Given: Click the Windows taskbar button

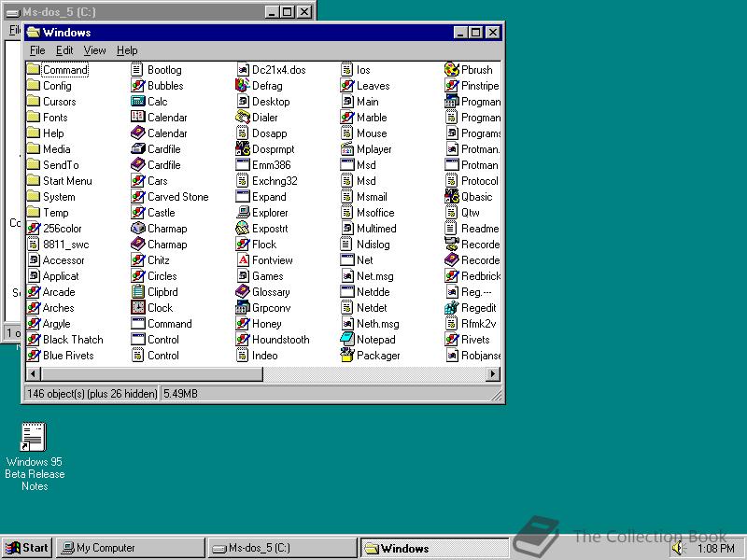Looking at the screenshot, I should click(434, 548).
